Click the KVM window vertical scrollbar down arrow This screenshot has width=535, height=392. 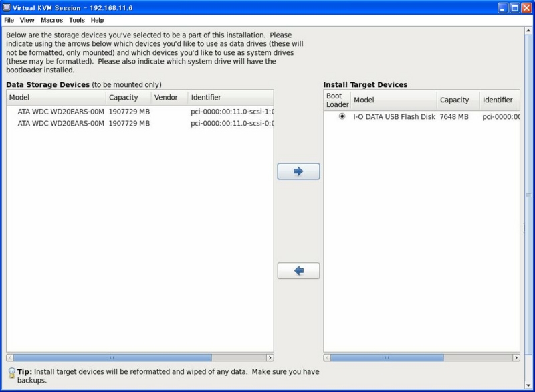(528, 385)
